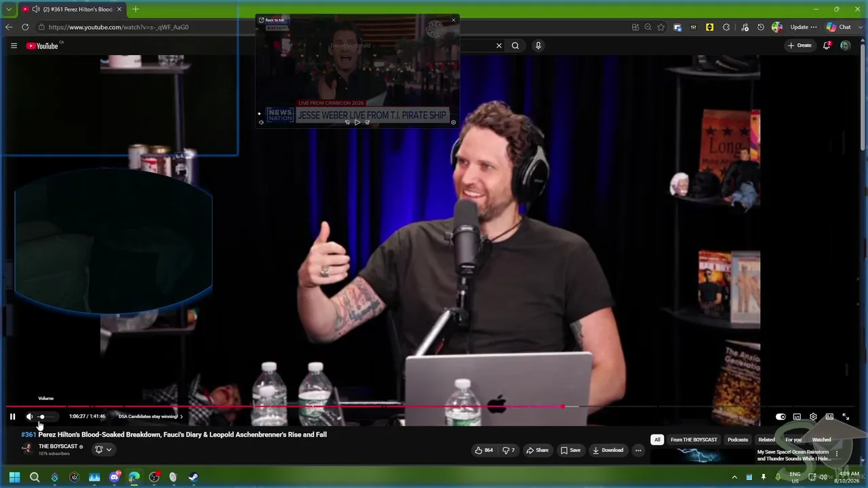Dislike the video with thumbs down

(508, 450)
